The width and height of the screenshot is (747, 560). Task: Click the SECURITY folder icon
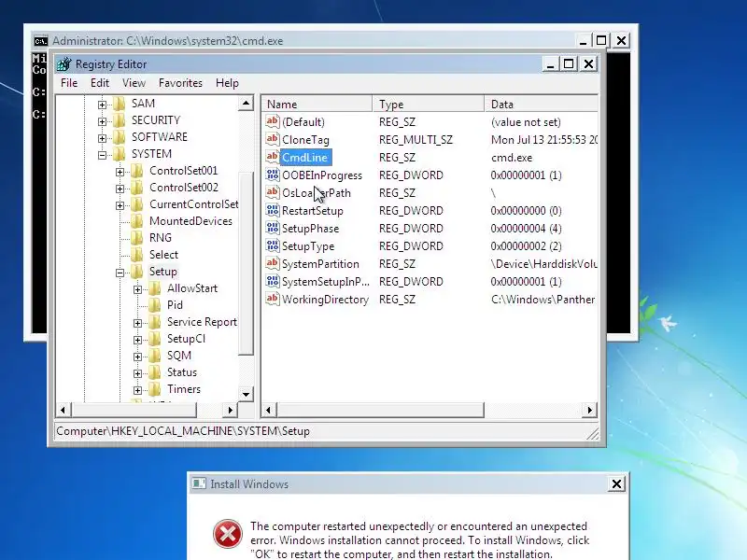pyautogui.click(x=120, y=120)
